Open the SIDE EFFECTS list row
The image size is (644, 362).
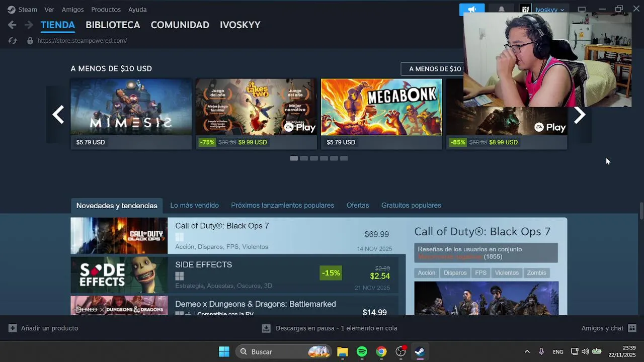point(234,275)
